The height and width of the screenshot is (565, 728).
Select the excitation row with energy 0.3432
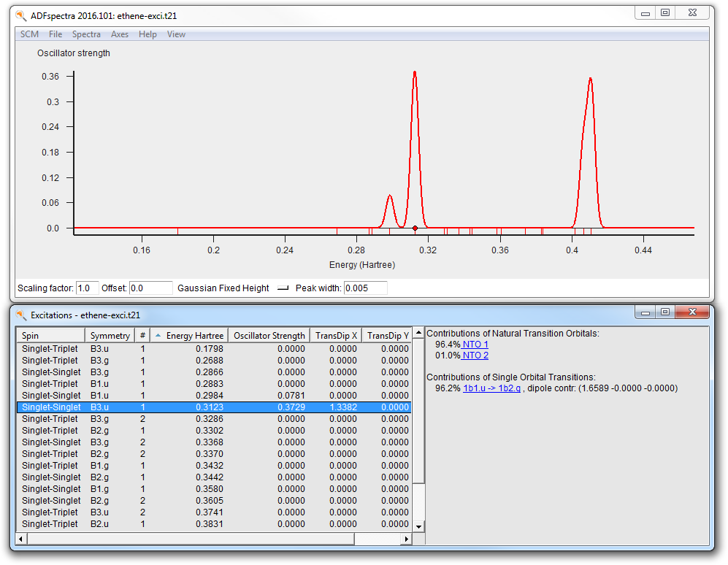[214, 466]
